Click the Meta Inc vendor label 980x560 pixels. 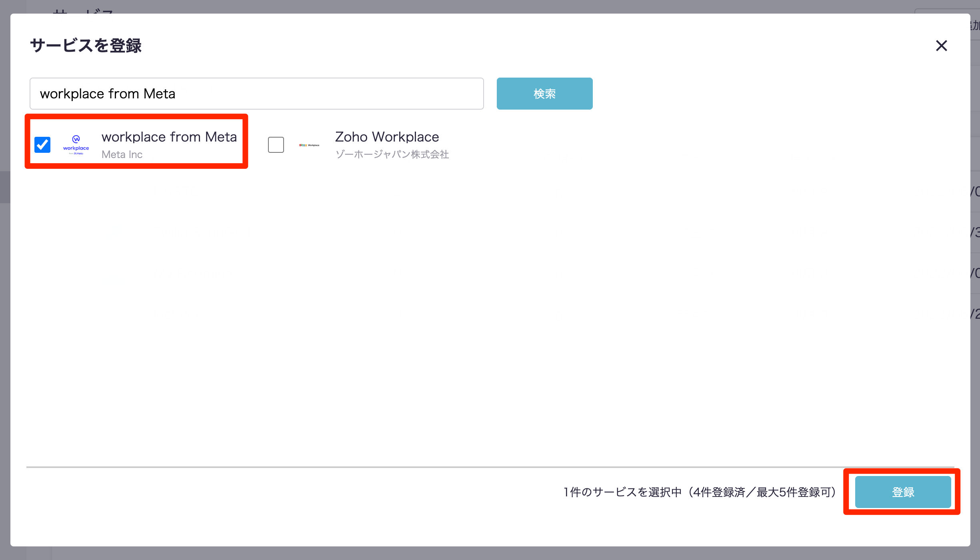pyautogui.click(x=122, y=154)
